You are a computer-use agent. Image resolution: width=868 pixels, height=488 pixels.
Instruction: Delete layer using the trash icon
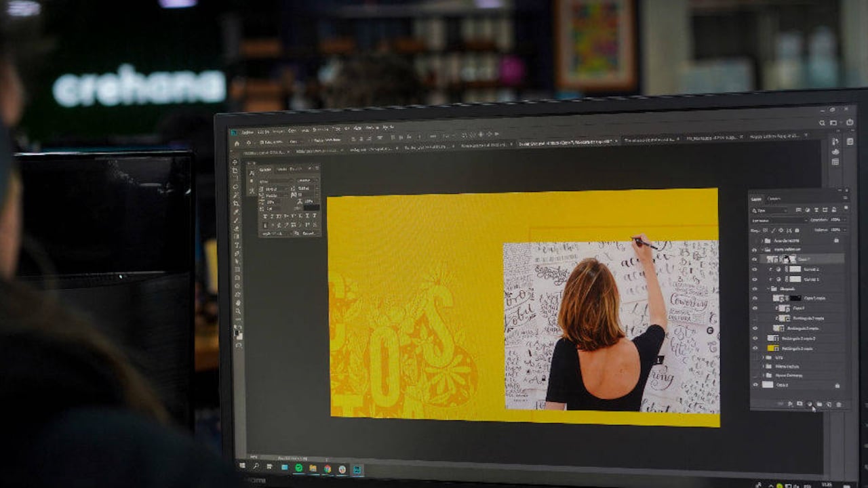pyautogui.click(x=839, y=405)
